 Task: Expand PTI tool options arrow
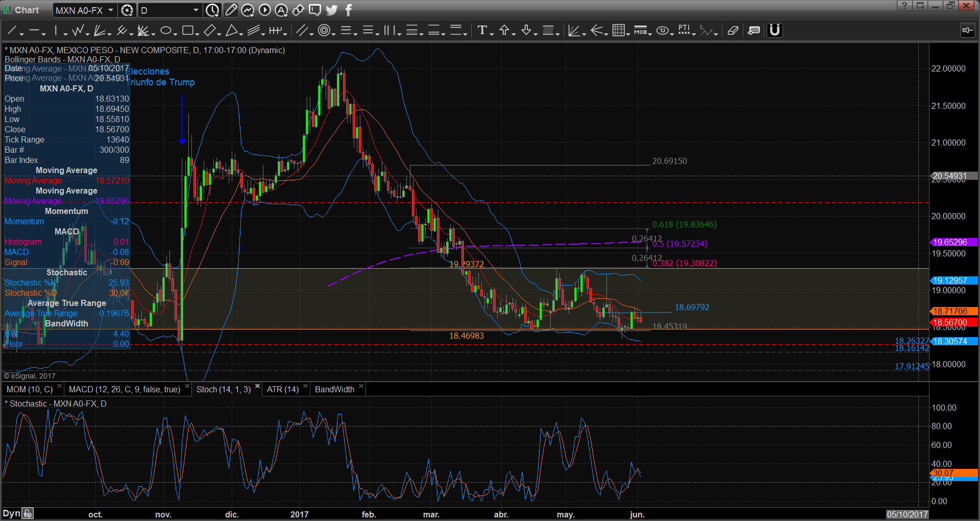click(x=694, y=34)
